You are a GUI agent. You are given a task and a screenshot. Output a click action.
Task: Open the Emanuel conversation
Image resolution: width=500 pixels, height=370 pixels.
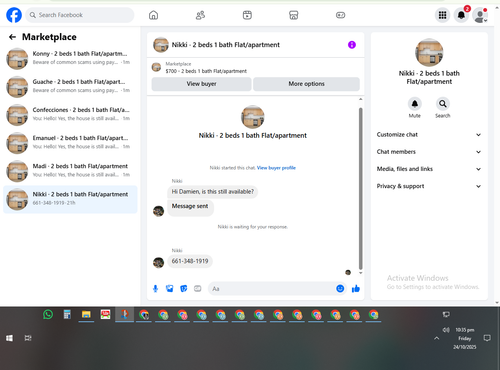point(70,143)
